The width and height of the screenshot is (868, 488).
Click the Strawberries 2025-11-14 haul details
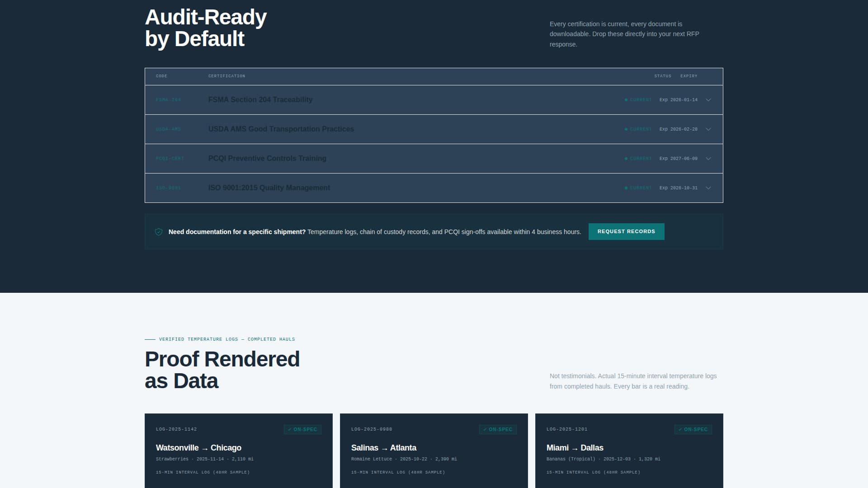point(205,459)
